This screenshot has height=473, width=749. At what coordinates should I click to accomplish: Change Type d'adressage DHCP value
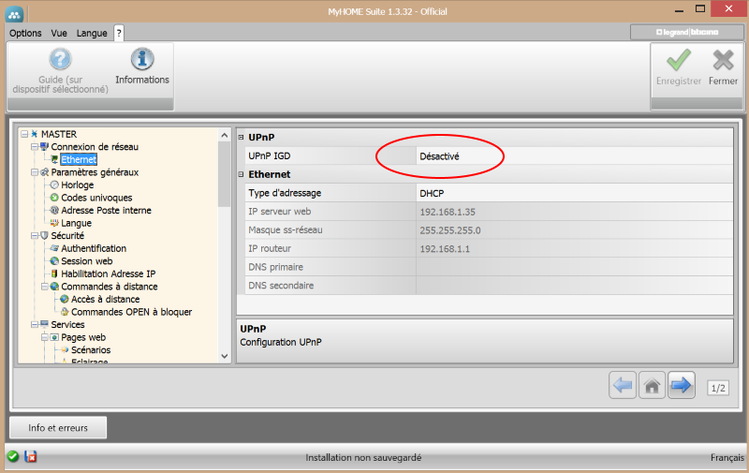575,193
